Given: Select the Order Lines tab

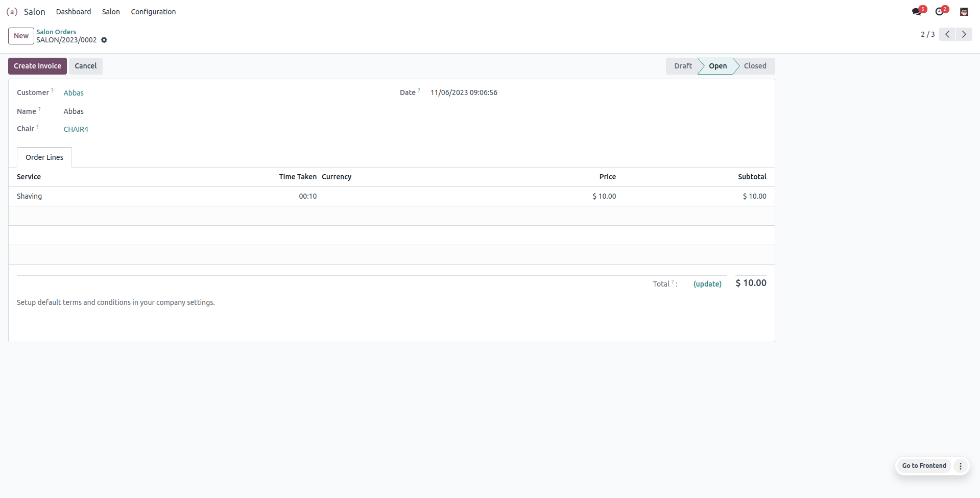Looking at the screenshot, I should click(x=44, y=157).
